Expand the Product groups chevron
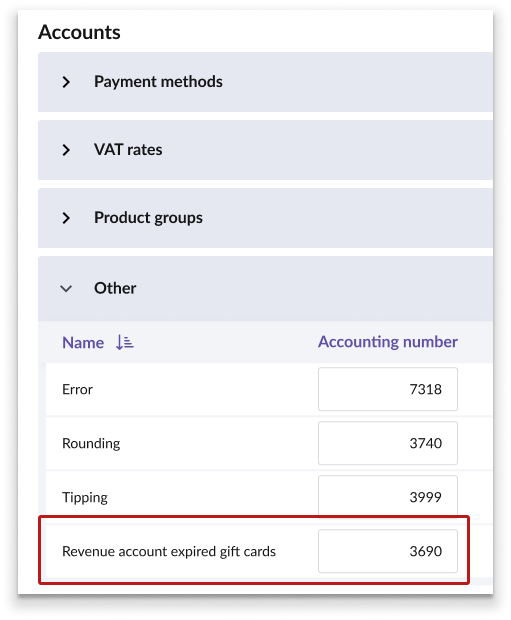This screenshot has width=511, height=620. coord(66,218)
